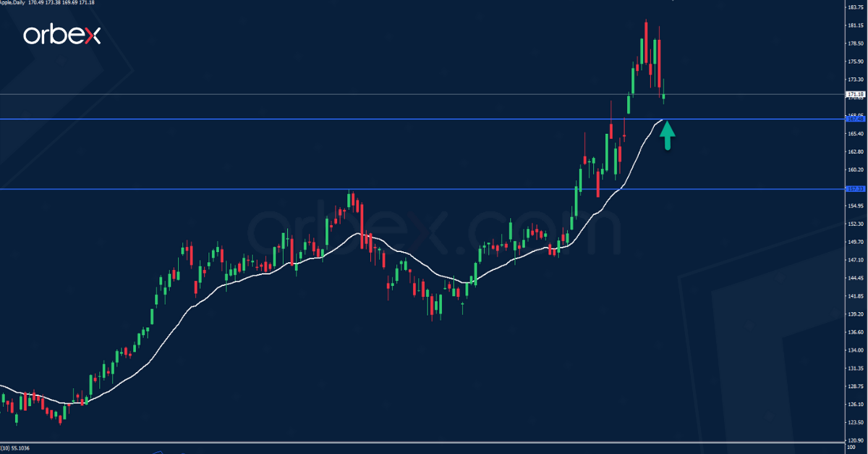Select the upper blue horizontal support line

pos(422,119)
